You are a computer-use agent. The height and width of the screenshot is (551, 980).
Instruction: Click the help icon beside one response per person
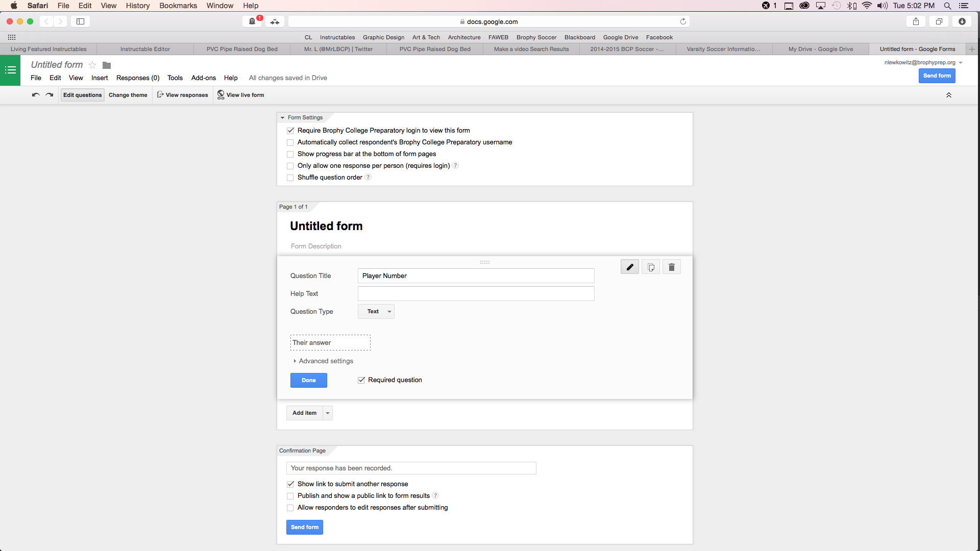pyautogui.click(x=456, y=166)
